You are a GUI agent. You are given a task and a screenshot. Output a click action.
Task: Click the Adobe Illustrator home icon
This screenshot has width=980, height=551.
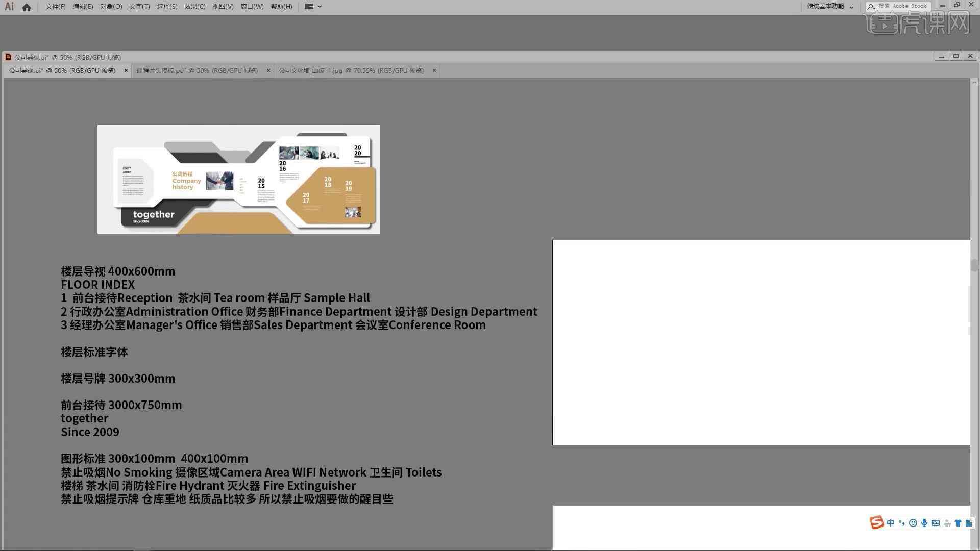point(26,6)
